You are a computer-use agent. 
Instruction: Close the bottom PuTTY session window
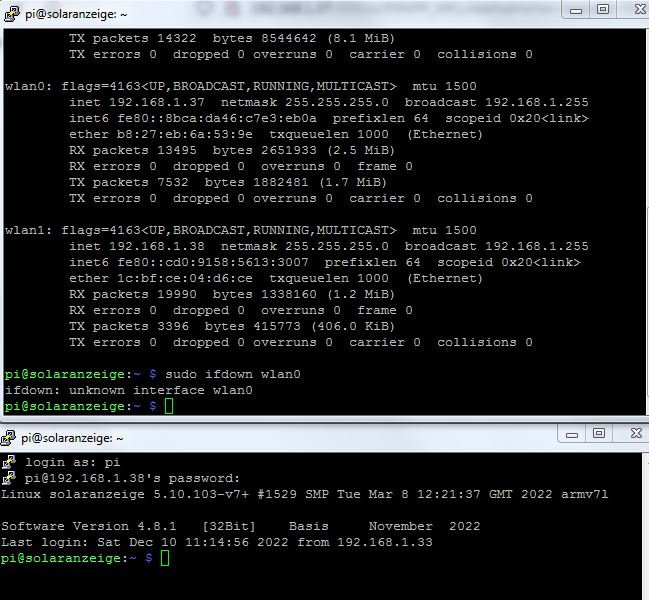[628, 433]
